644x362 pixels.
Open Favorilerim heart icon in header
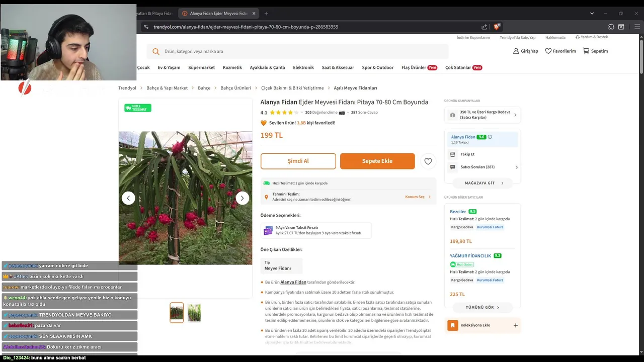pyautogui.click(x=548, y=51)
